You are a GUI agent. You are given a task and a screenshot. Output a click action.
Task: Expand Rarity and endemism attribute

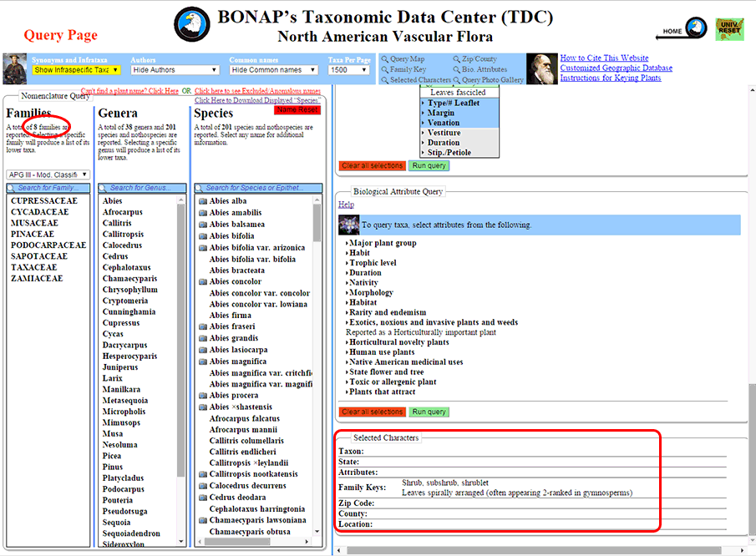pyautogui.click(x=387, y=312)
